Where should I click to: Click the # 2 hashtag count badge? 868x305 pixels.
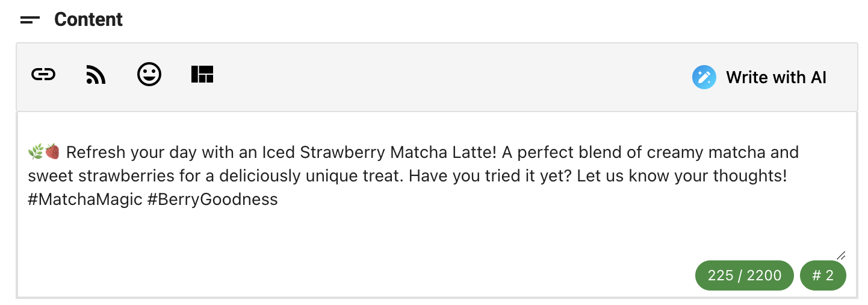823,275
